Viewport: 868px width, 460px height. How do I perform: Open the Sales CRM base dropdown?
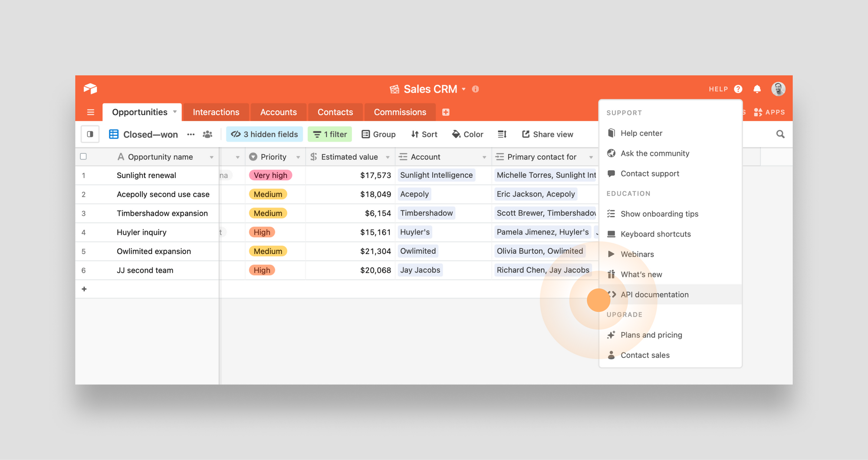click(464, 89)
